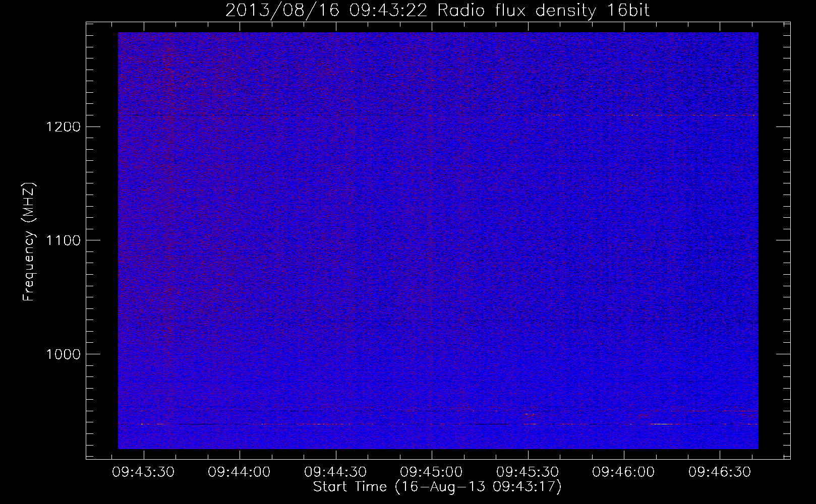Click the white horizontal line segment near 09:46:10
This screenshot has height=504, width=816.
[x=661, y=424]
